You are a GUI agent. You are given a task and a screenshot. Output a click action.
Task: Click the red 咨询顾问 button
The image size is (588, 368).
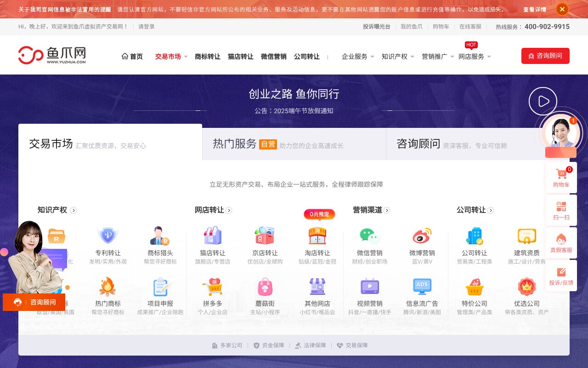tap(545, 56)
